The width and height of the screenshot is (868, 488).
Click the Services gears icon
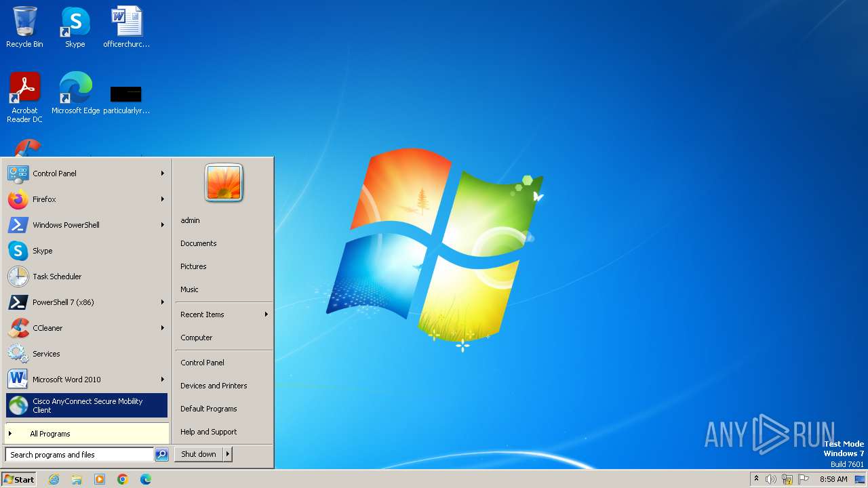(x=18, y=354)
